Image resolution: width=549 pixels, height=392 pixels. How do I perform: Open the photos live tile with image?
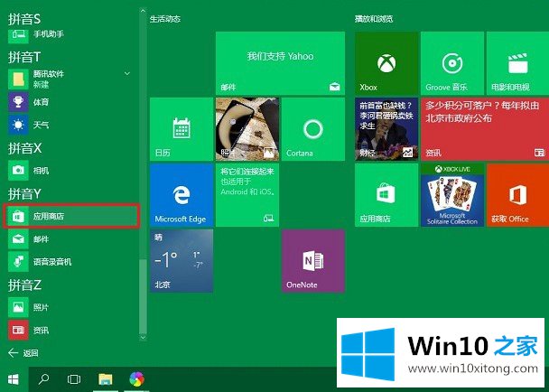(x=247, y=129)
